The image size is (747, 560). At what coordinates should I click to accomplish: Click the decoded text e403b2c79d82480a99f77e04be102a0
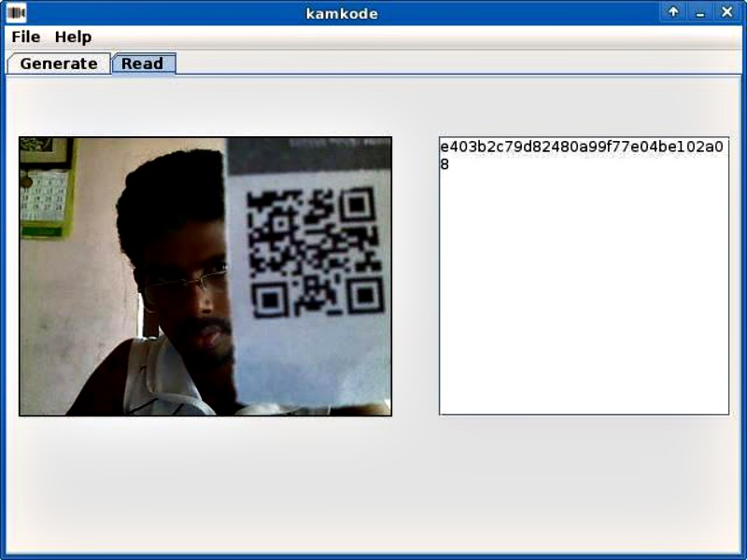tap(581, 147)
